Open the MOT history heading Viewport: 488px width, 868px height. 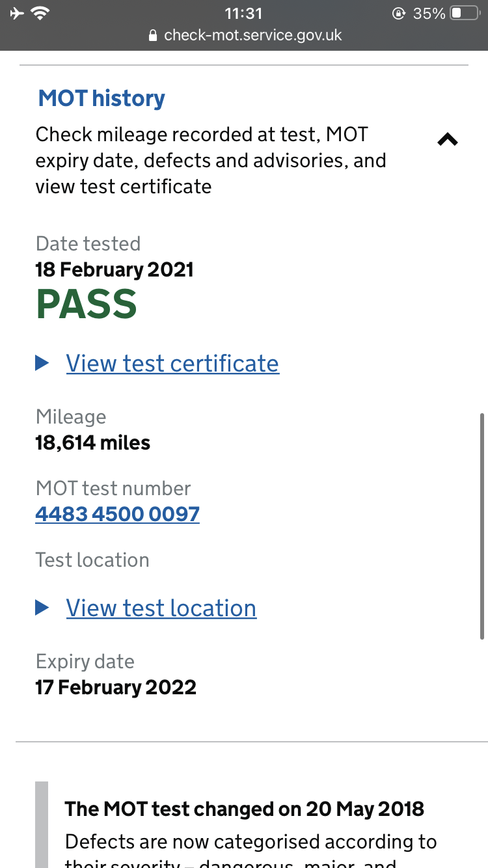coord(102,98)
